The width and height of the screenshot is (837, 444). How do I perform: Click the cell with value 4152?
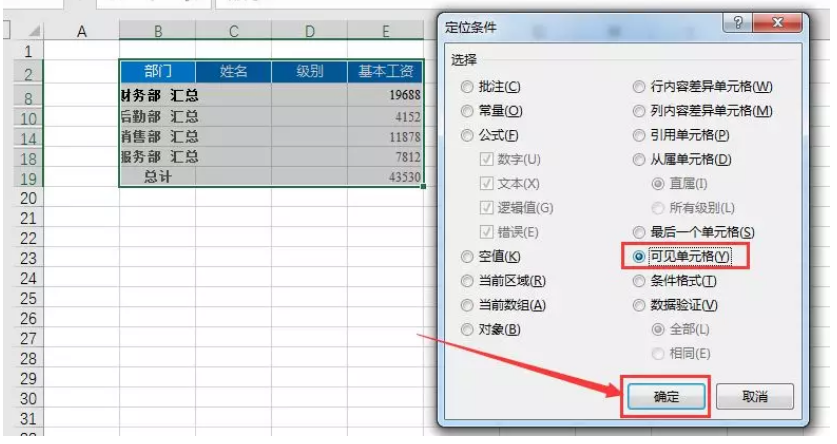coord(385,116)
